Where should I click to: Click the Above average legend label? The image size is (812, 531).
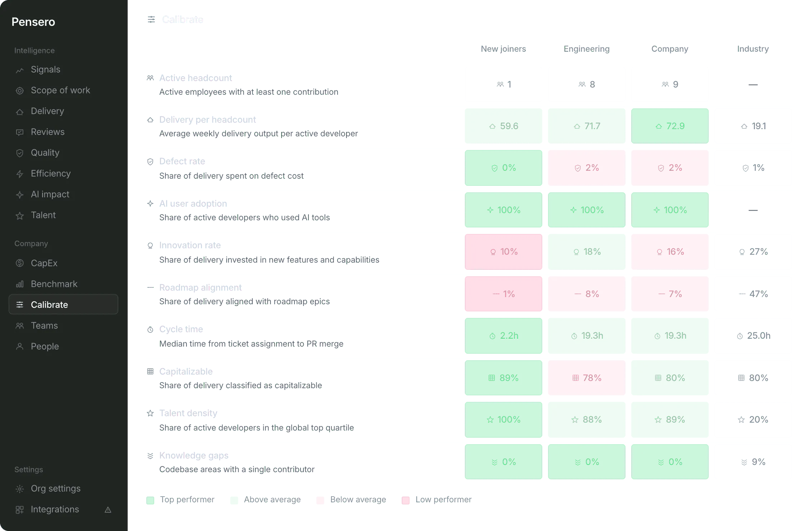click(x=272, y=499)
